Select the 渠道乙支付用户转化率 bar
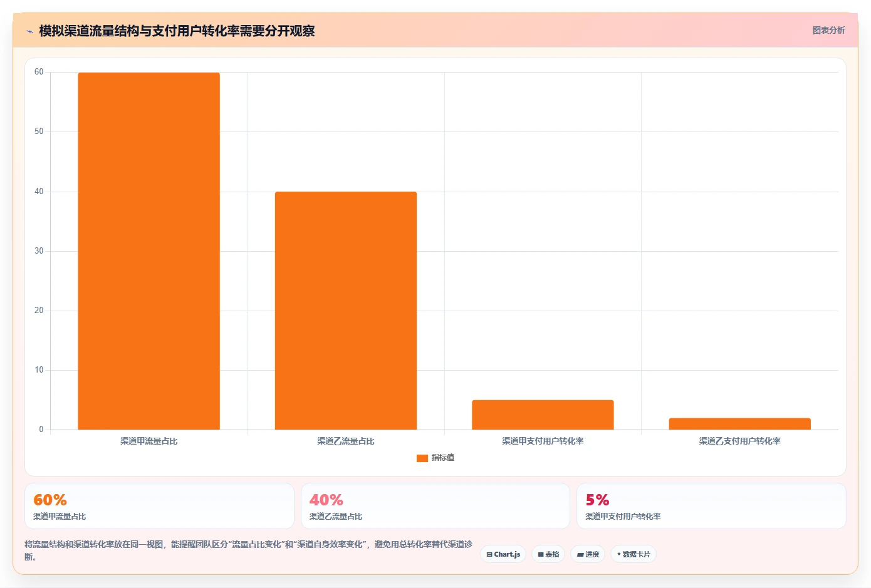The height and width of the screenshot is (588, 871). click(x=740, y=424)
